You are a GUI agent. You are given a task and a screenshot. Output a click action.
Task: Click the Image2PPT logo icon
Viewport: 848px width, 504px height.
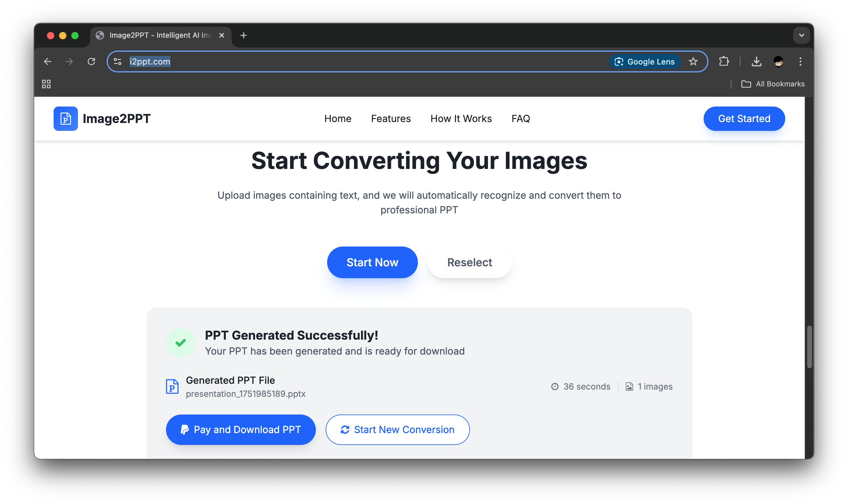coord(65,118)
